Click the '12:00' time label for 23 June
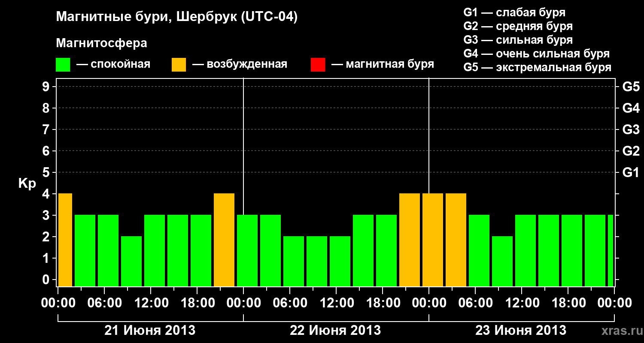The height and width of the screenshot is (343, 644). 522,303
